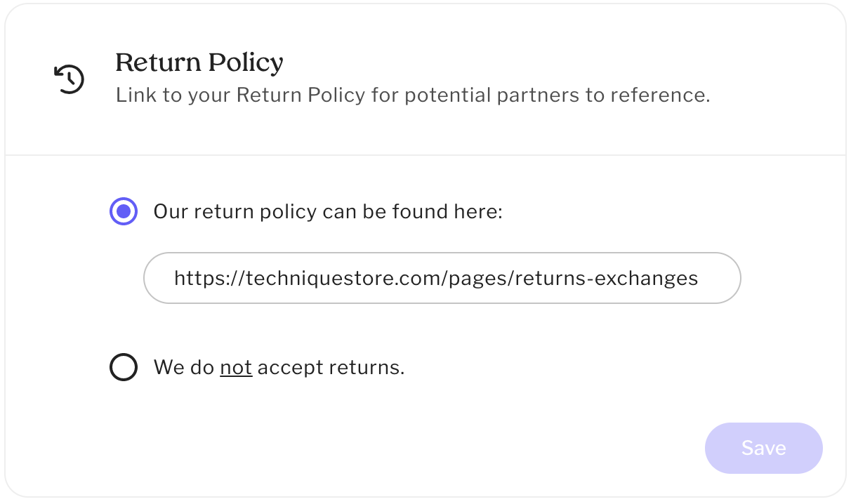Click the "/pages/" segment of the URL
The height and width of the screenshot is (504, 851).
click(478, 279)
